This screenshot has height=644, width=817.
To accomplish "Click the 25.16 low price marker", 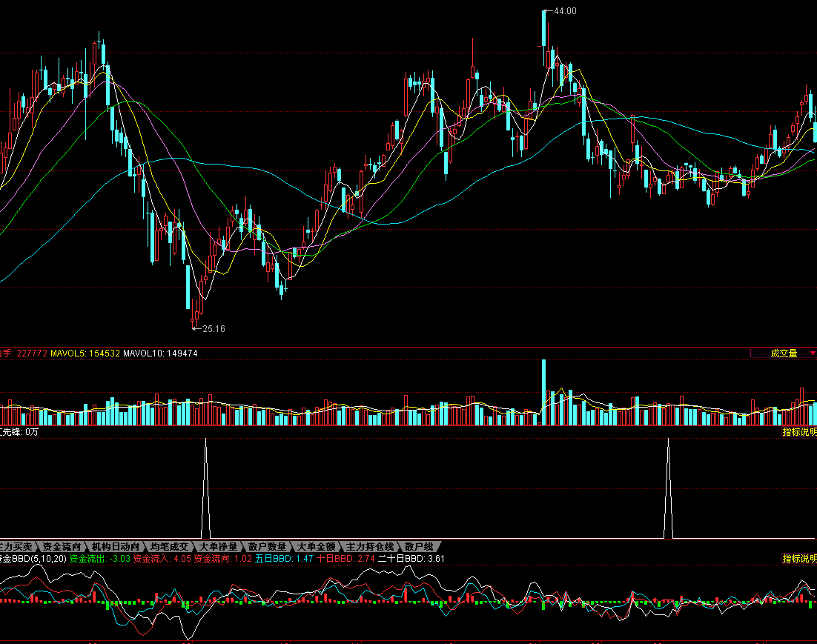I will (x=214, y=328).
